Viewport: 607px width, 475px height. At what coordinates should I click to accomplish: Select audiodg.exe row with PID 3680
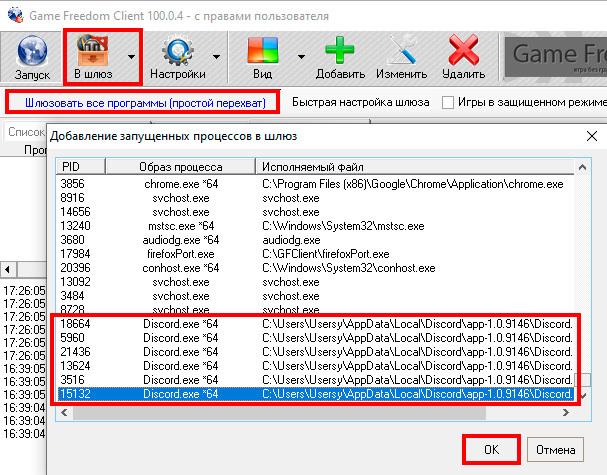pyautogui.click(x=316, y=240)
